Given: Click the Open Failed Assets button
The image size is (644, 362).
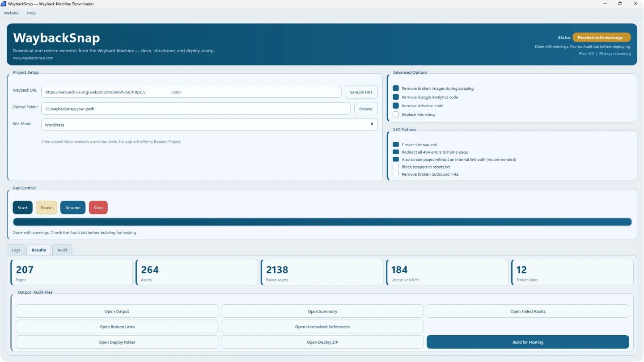Looking at the screenshot, I should click(x=528, y=311).
